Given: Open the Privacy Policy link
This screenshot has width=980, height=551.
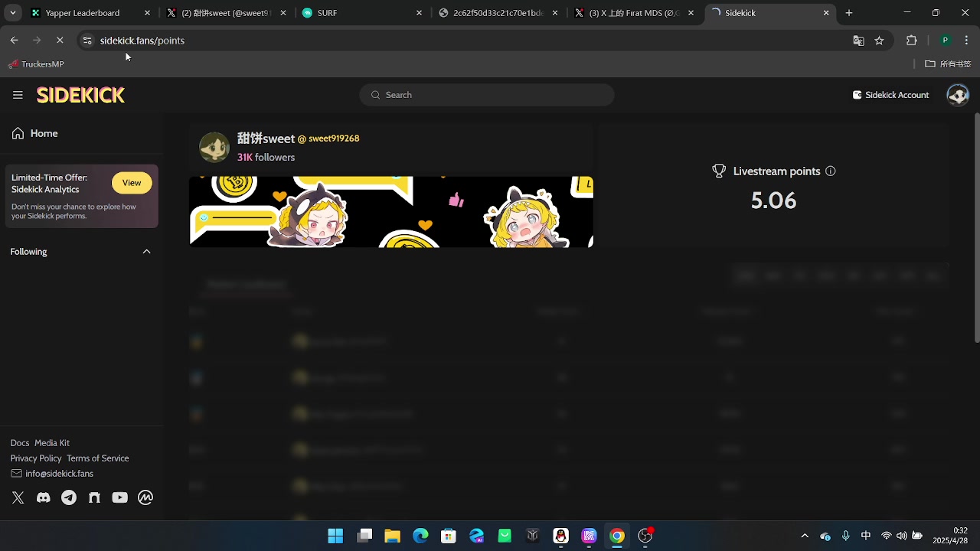Looking at the screenshot, I should pyautogui.click(x=36, y=458).
